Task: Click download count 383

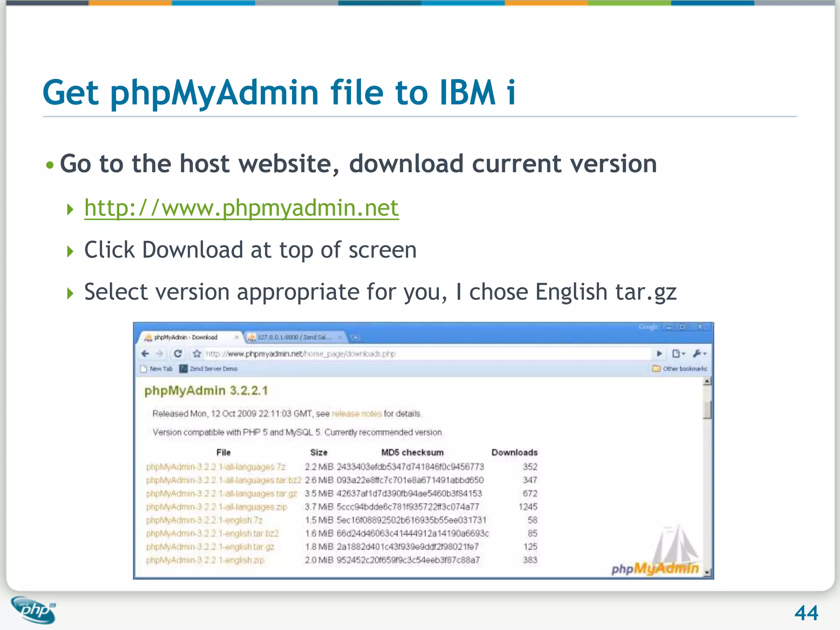Action: 530,560
